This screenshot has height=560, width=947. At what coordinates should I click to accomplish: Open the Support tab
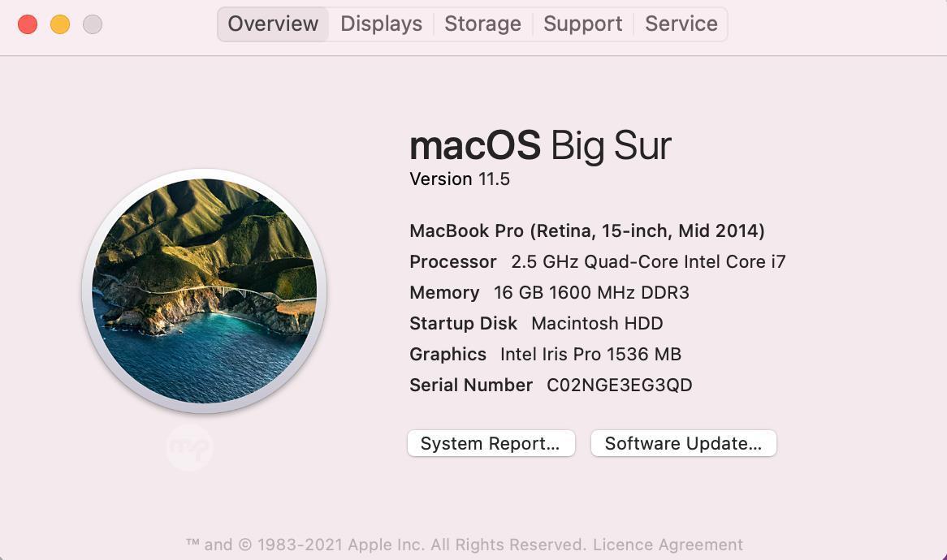click(582, 24)
